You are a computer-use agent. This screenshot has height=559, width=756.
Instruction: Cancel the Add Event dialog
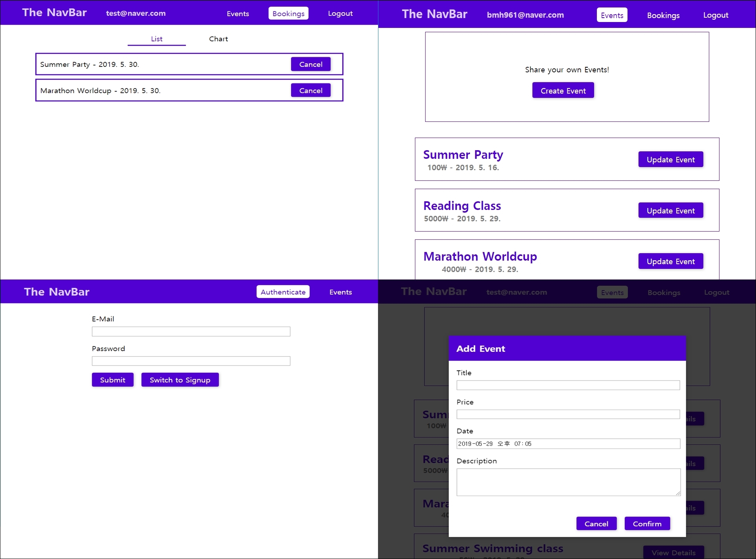tap(596, 523)
